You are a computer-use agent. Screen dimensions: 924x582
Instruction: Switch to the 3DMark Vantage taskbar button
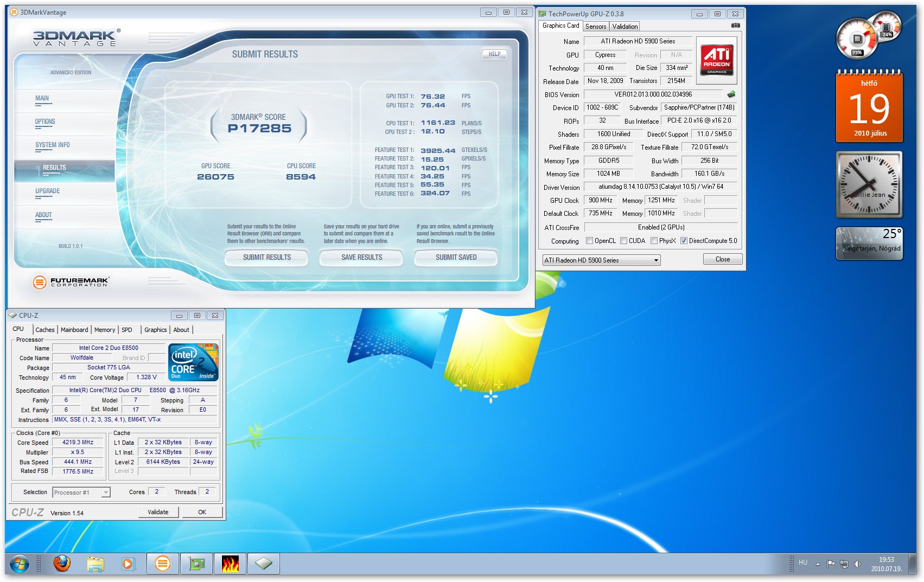(162, 564)
